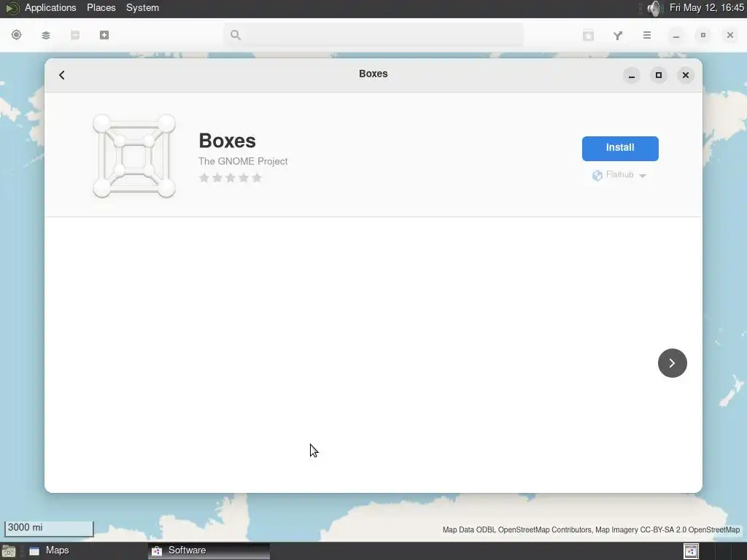
Task: Locate current position in Maps
Action: [16, 35]
